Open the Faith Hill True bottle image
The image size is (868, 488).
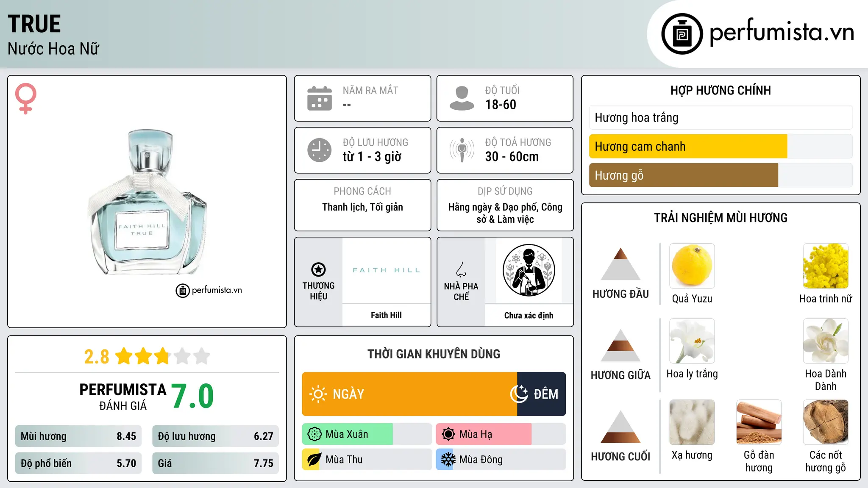147,202
